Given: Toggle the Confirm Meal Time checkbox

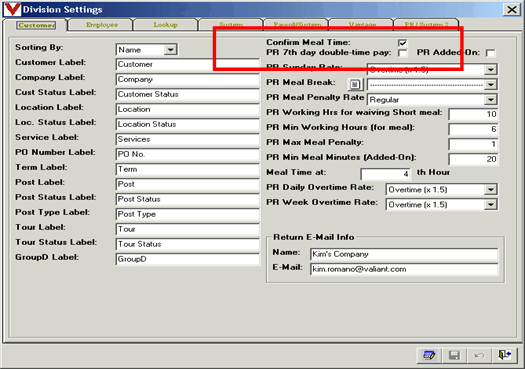Looking at the screenshot, I should (402, 43).
